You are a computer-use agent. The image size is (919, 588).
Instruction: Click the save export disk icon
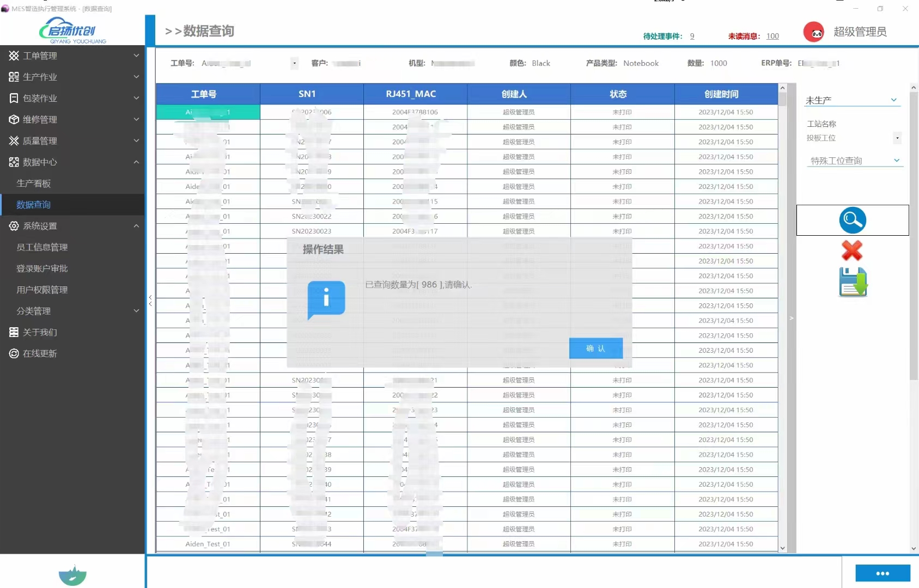853,282
